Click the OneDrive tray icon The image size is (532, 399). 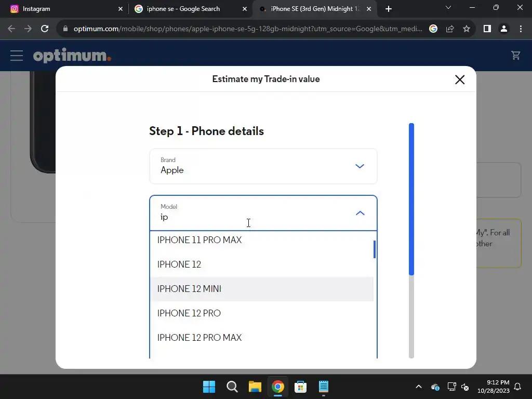[435, 387]
